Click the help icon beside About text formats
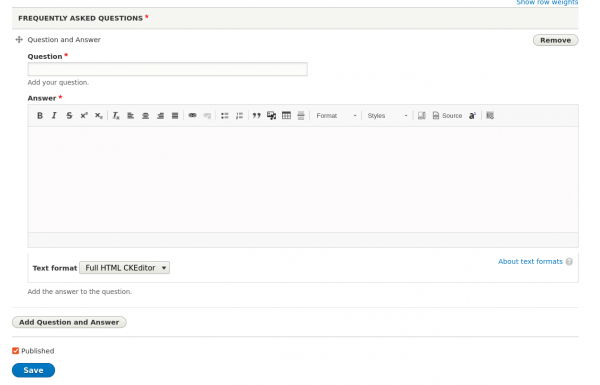Viewport: 600px width, 385px height. tap(569, 262)
